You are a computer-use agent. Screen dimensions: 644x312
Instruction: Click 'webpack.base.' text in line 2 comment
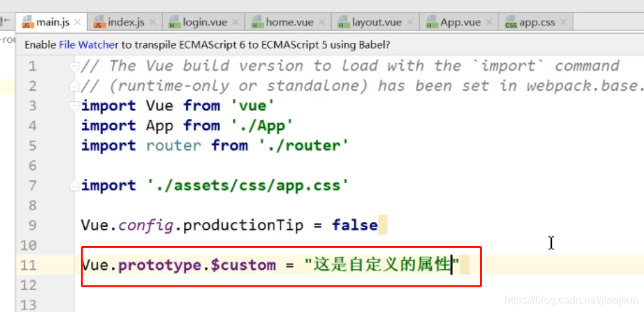[585, 86]
